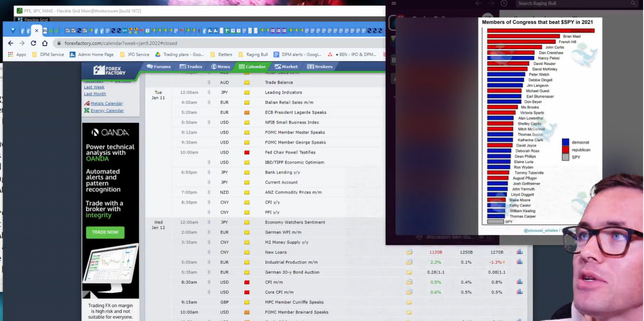Close the active browser tab

(x=37, y=31)
